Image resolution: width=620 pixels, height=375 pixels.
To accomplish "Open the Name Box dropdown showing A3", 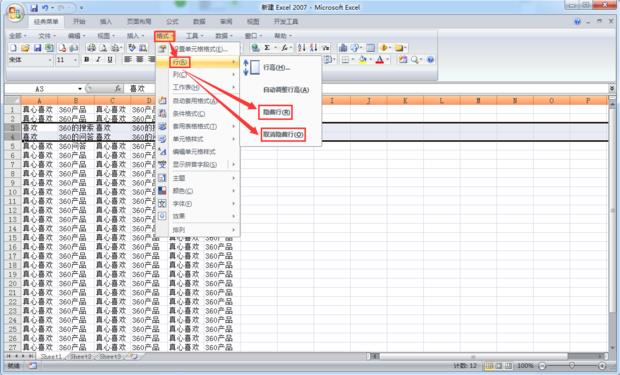I will point(80,89).
